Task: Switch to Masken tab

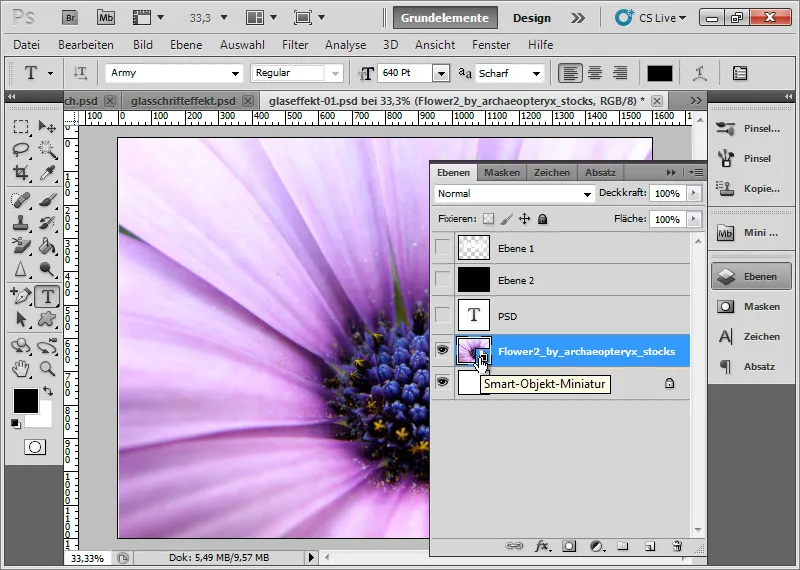Action: pyautogui.click(x=502, y=172)
